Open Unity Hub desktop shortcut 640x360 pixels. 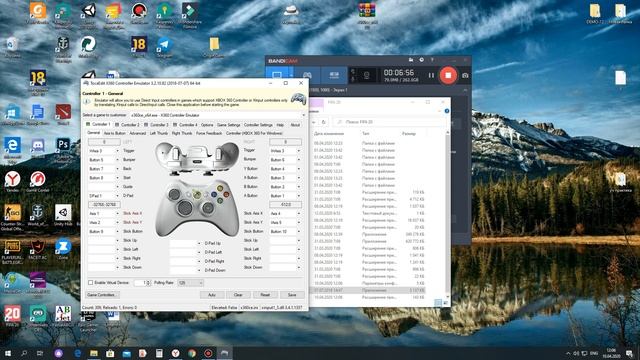tap(63, 216)
